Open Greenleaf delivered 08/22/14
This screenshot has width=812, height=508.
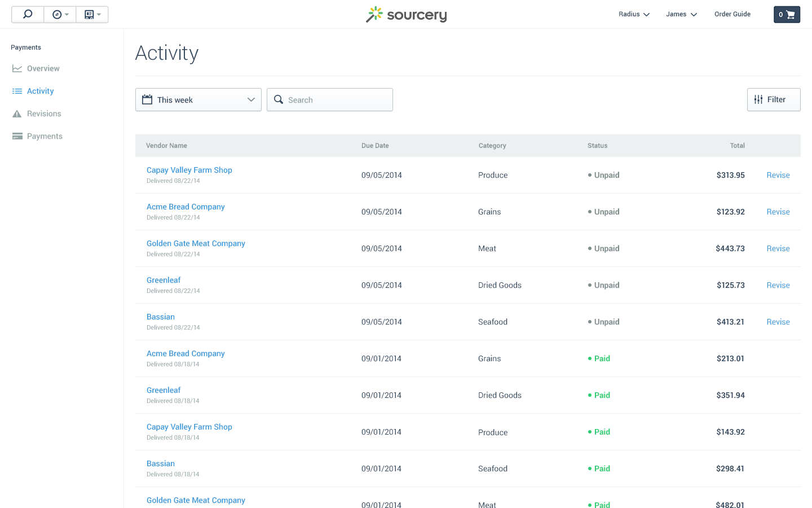click(164, 280)
